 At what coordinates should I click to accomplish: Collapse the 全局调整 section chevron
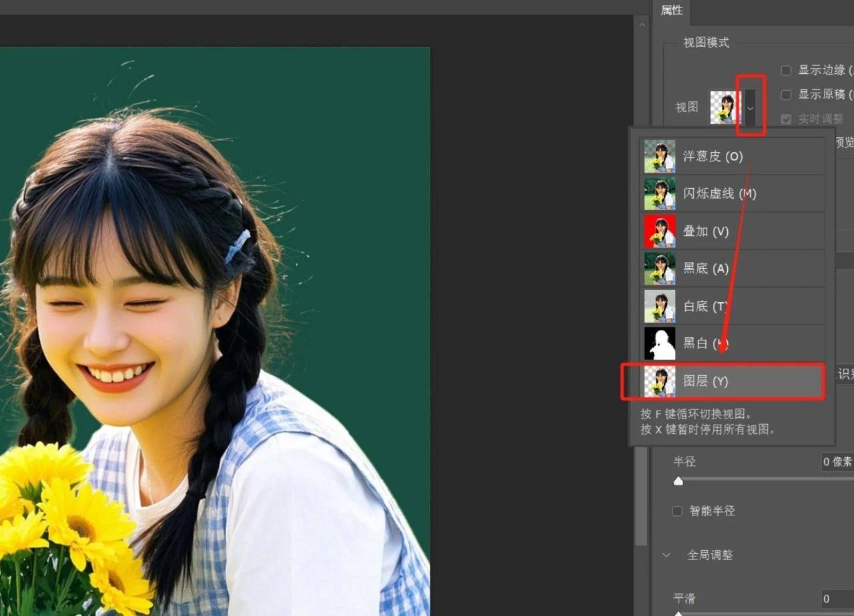tap(666, 555)
